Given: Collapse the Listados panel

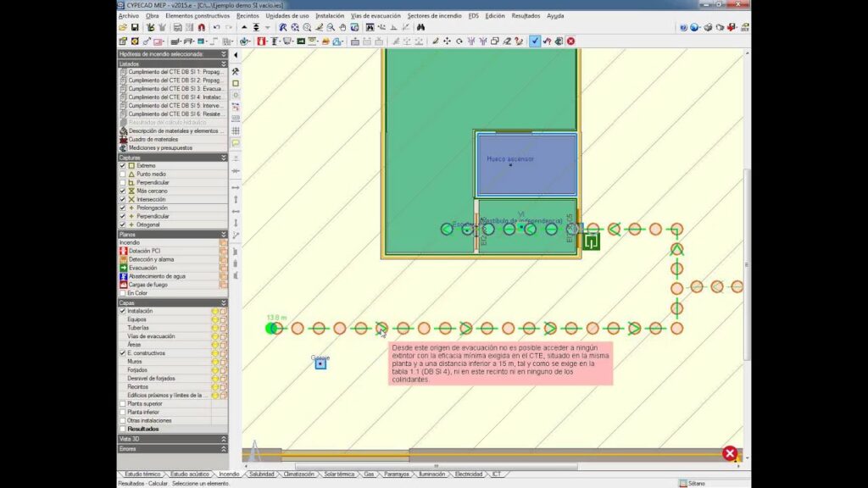Looking at the screenshot, I should tap(224, 64).
